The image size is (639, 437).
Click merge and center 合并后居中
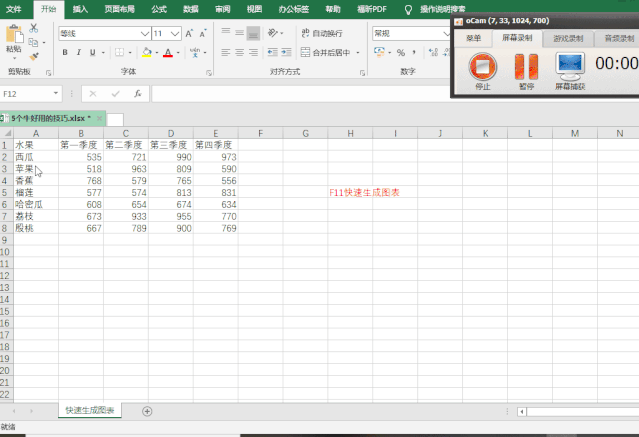(326, 52)
